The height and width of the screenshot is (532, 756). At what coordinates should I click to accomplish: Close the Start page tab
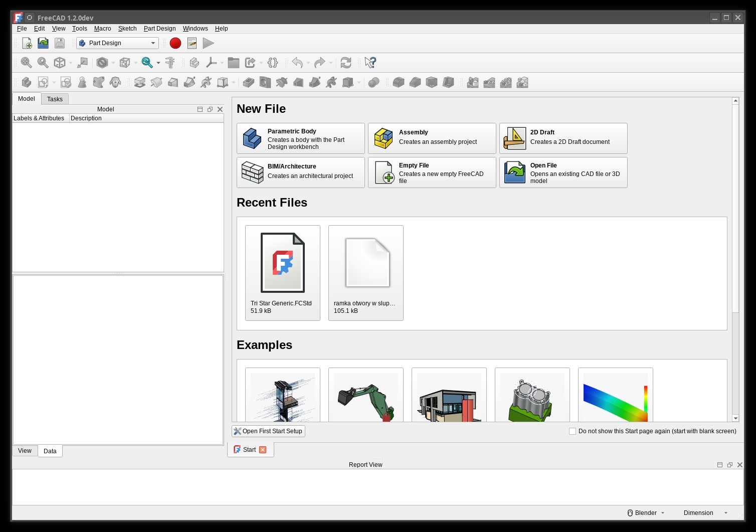pyautogui.click(x=263, y=450)
